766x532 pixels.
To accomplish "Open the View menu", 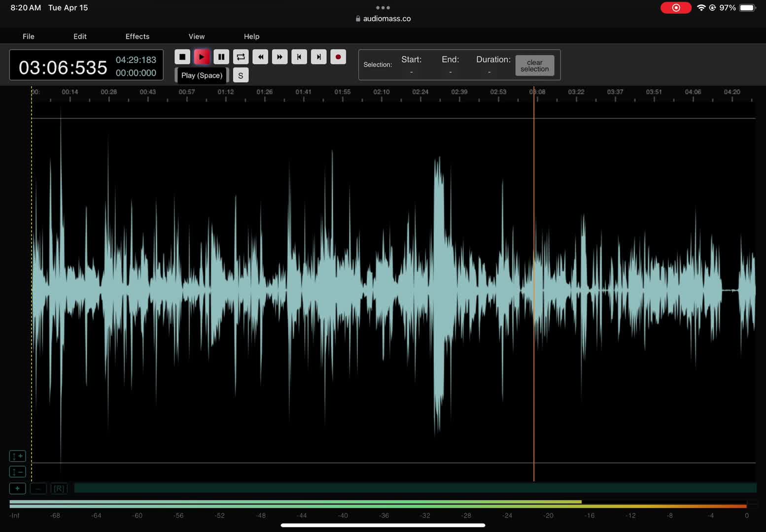I will click(x=196, y=36).
